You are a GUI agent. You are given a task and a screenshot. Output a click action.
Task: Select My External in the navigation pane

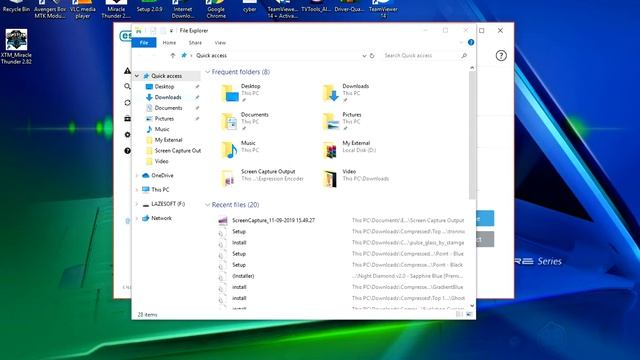coord(168,140)
